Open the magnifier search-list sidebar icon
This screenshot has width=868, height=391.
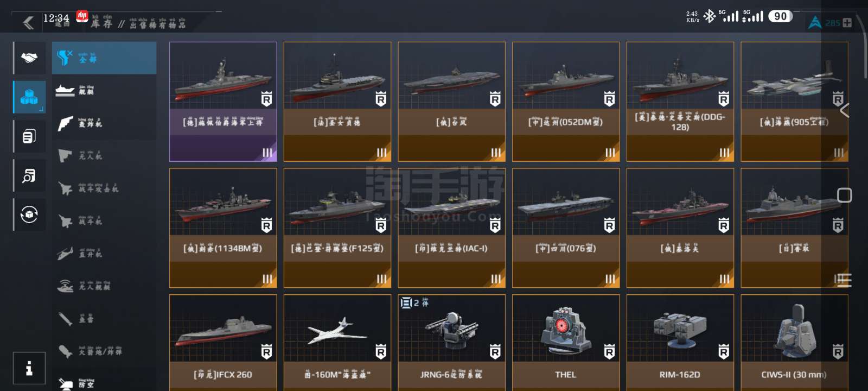click(x=29, y=175)
